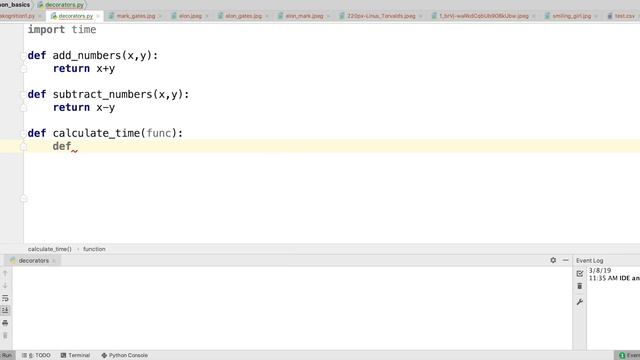
Task: Close the elon.jpeg tab
Action: click(x=207, y=16)
